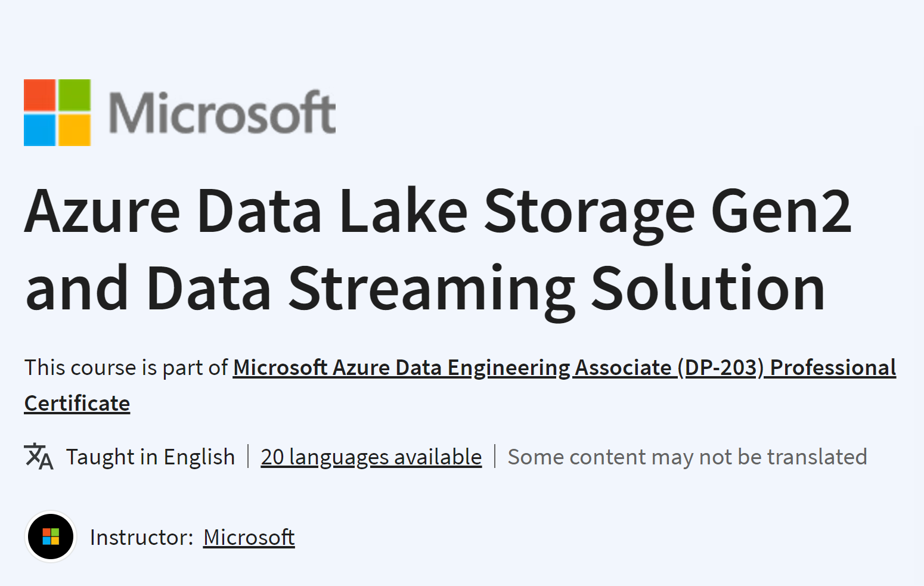Click the translate language icon

39,457
